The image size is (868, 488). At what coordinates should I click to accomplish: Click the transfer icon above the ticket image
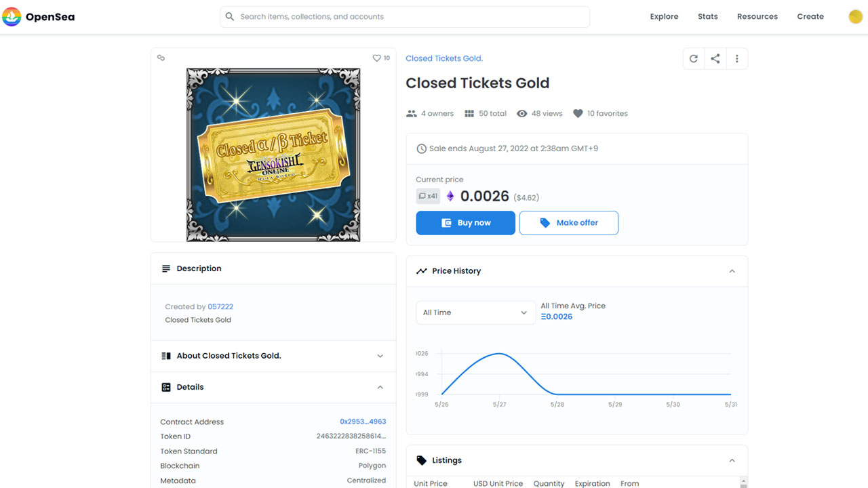click(161, 58)
